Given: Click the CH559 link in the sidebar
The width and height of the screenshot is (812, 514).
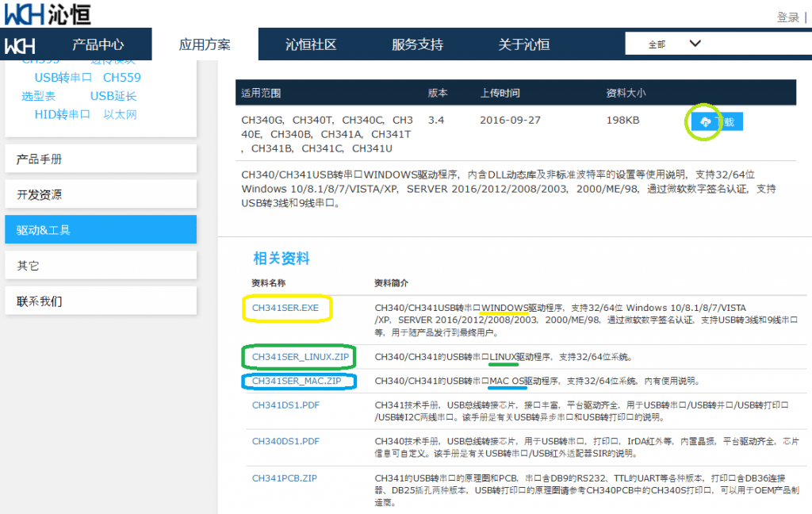Looking at the screenshot, I should 122,78.
